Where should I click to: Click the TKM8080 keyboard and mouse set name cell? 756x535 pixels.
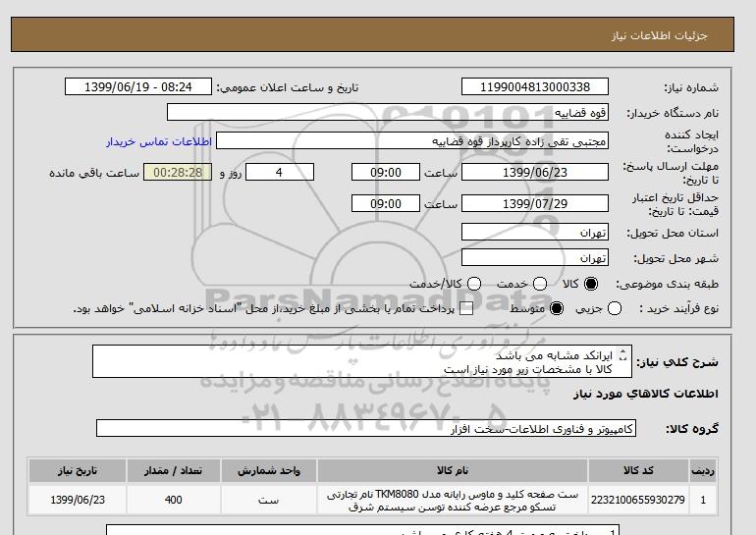pyautogui.click(x=453, y=501)
